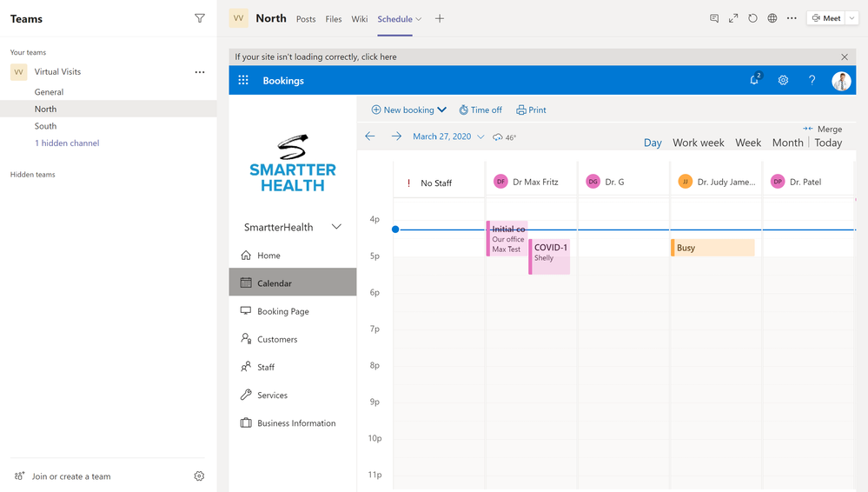
Task: Open Teams settings gear at bottom
Action: (x=199, y=476)
